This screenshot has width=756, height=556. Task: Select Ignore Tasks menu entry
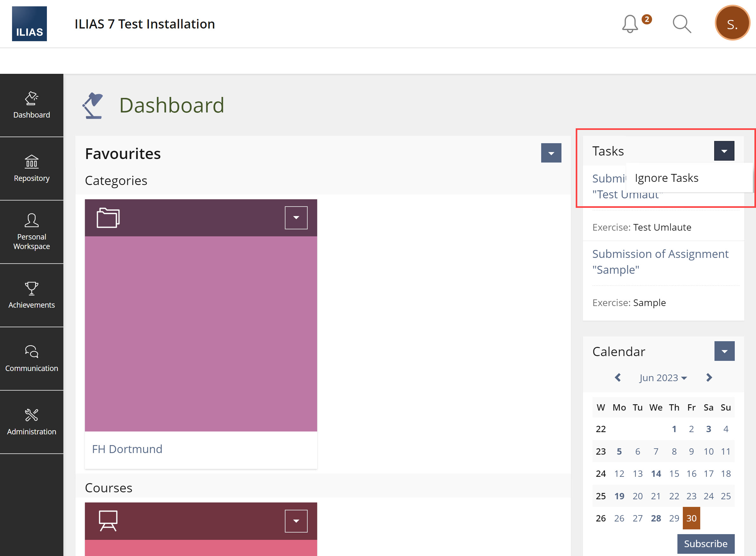click(x=666, y=178)
